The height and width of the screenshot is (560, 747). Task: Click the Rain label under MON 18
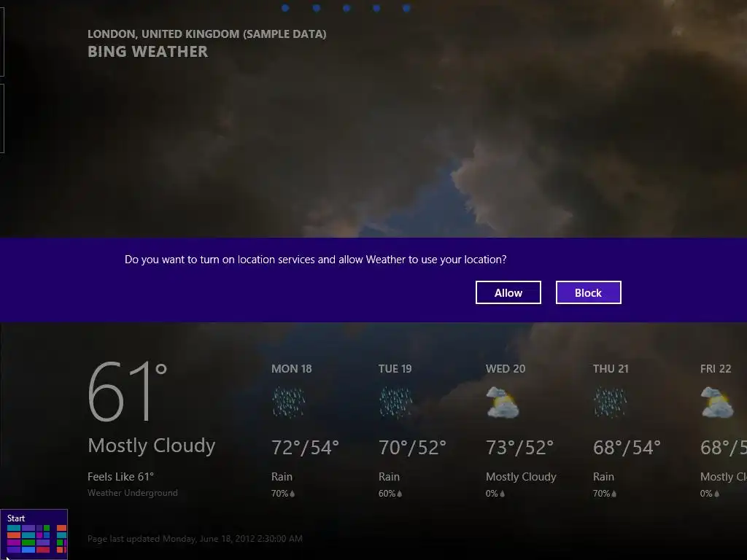click(282, 477)
